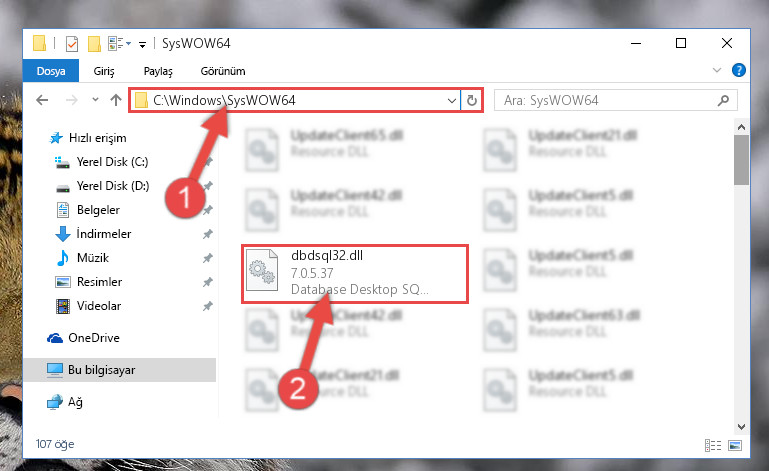Go up one folder level arrow
This screenshot has width=769, height=471.
(116, 100)
